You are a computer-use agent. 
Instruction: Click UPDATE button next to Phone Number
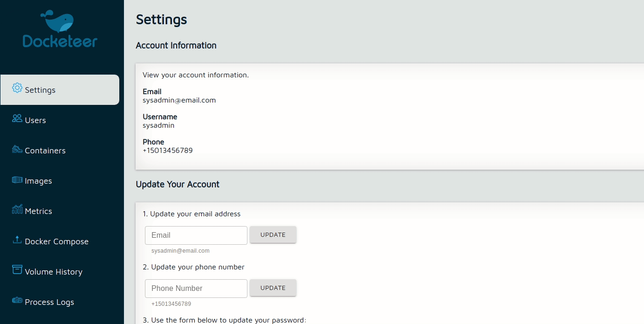click(273, 288)
